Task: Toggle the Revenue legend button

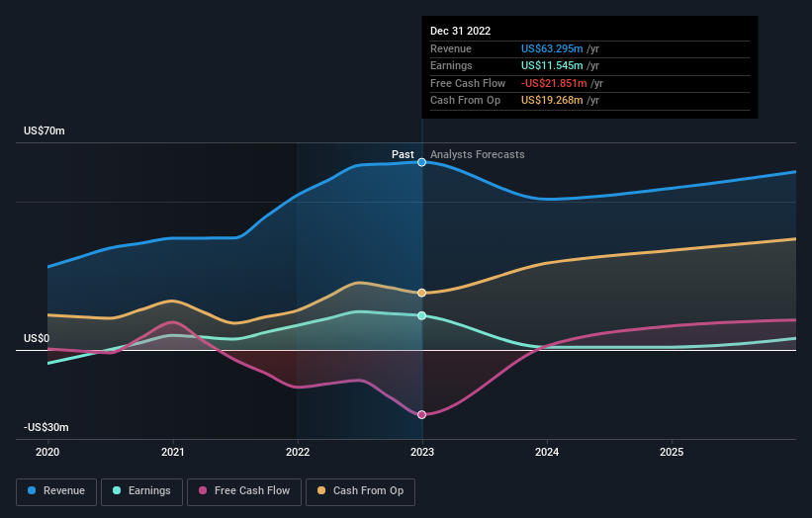Action: [x=56, y=491]
